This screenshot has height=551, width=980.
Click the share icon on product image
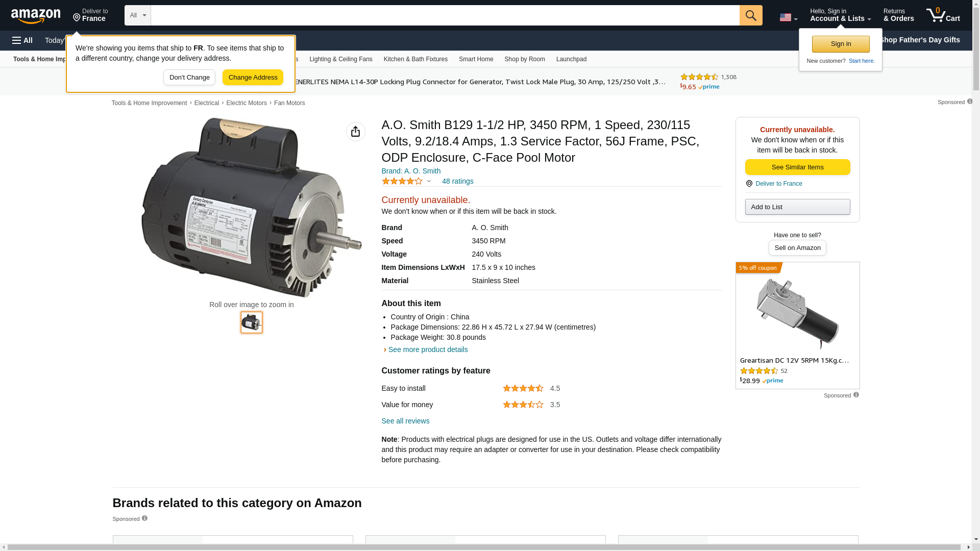[x=355, y=132]
